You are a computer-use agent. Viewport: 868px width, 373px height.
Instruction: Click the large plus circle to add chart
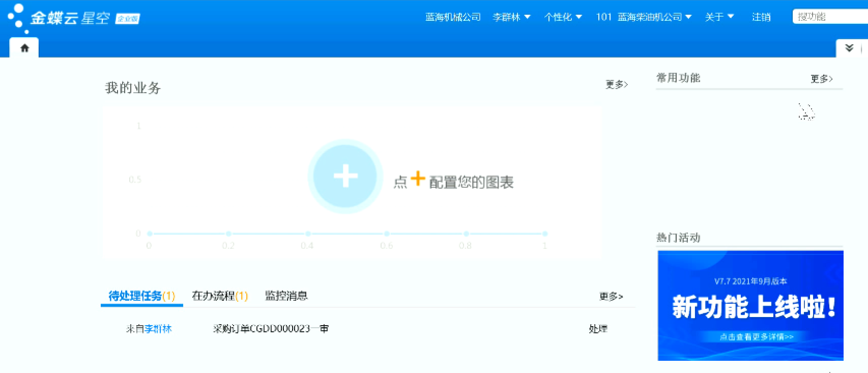(x=345, y=176)
